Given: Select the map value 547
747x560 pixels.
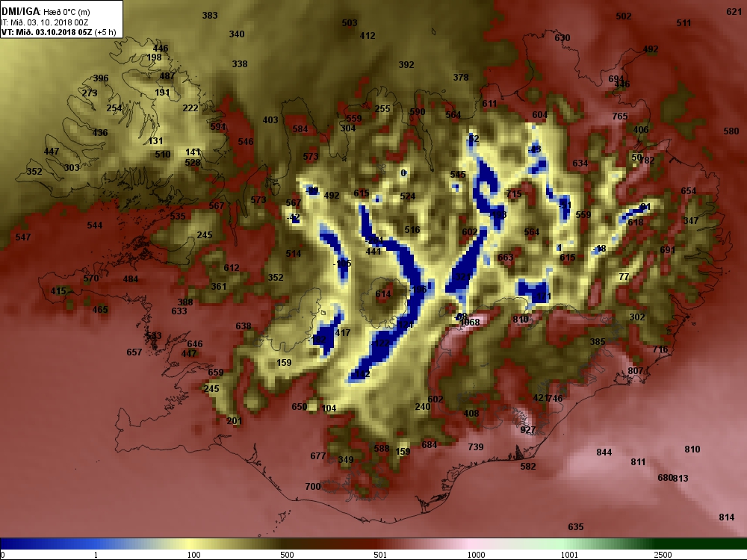Looking at the screenshot, I should [23, 237].
